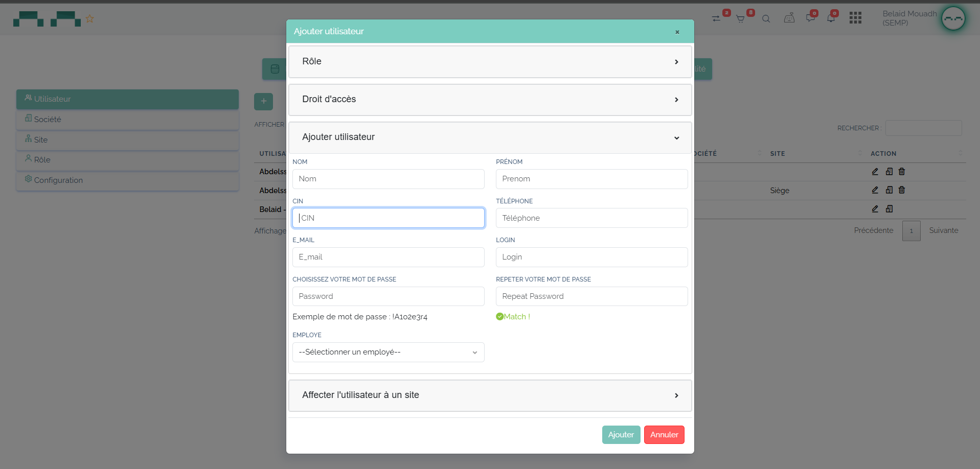Image resolution: width=980 pixels, height=469 pixels.
Task: Edit the Abdelss user without a site
Action: (875, 172)
